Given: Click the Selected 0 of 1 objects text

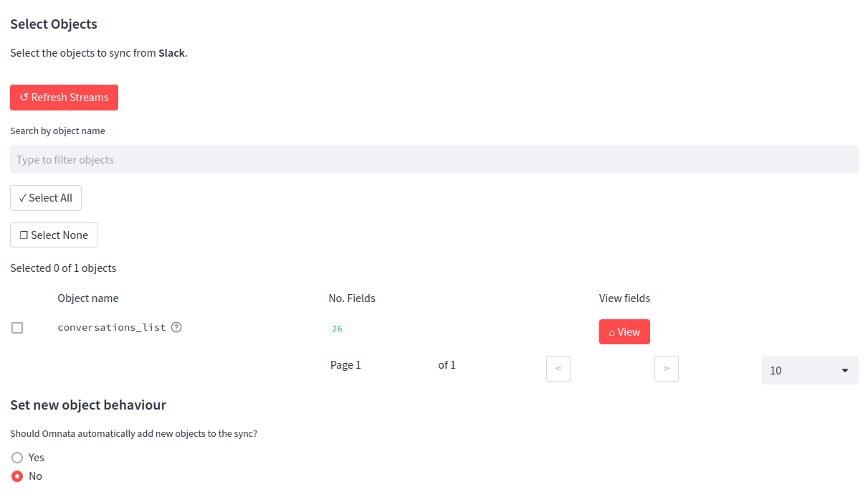Looking at the screenshot, I should point(63,268).
